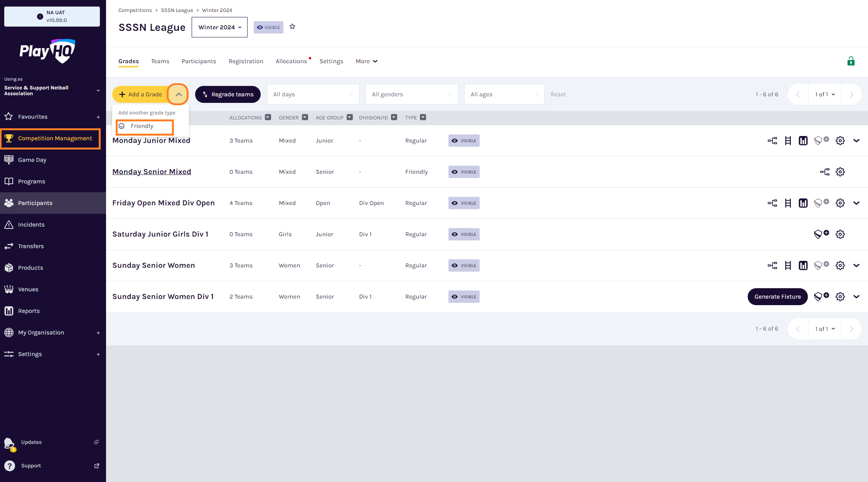Open settings gear for Sunday Senior Women
Screen dimensions: 868x482
tap(840, 265)
